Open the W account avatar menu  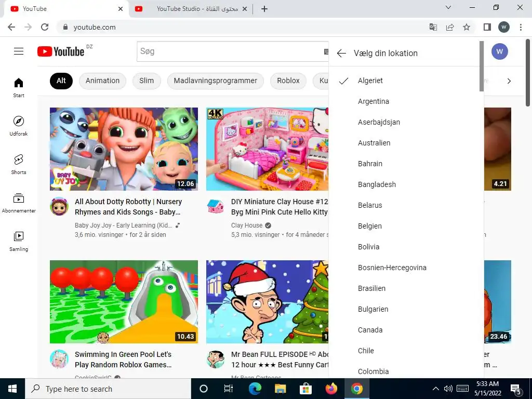[x=499, y=51]
